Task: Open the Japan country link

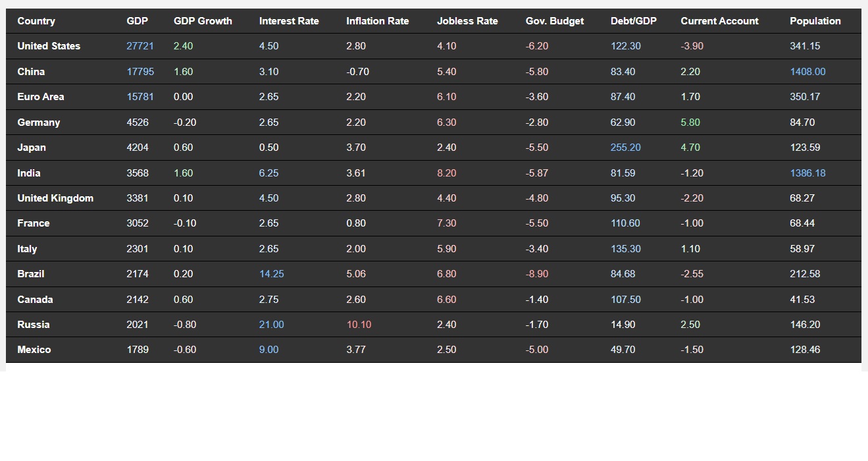Action: (x=32, y=148)
